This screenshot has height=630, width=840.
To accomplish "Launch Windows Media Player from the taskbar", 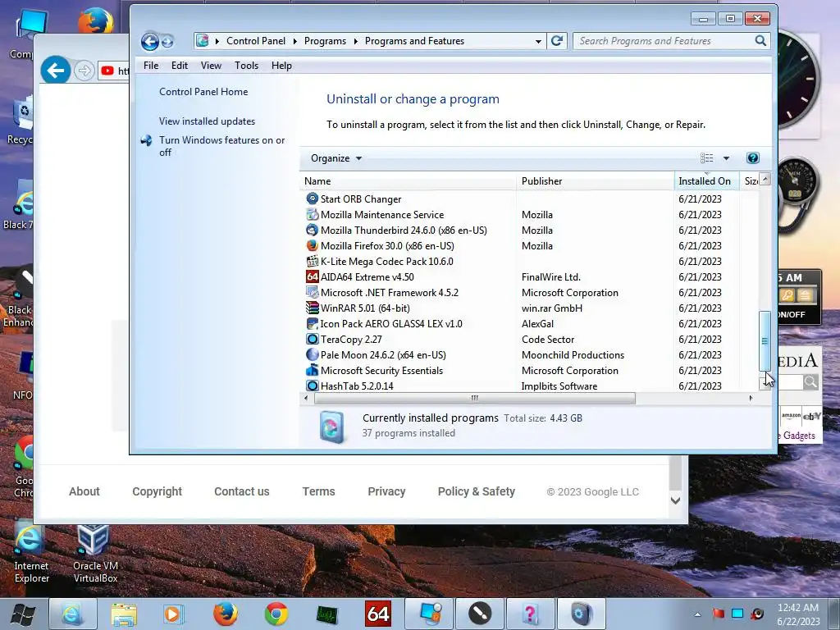I will click(x=174, y=614).
